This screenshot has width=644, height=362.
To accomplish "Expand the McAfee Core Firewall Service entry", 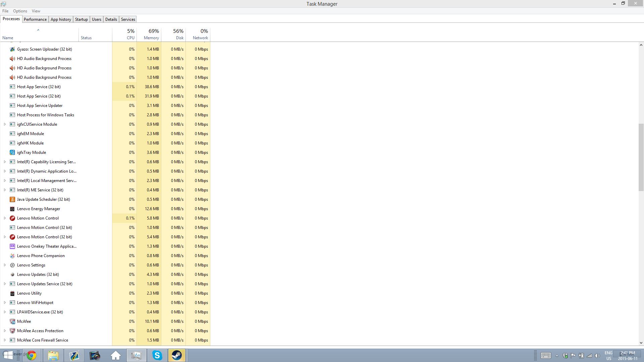I will [5, 340].
